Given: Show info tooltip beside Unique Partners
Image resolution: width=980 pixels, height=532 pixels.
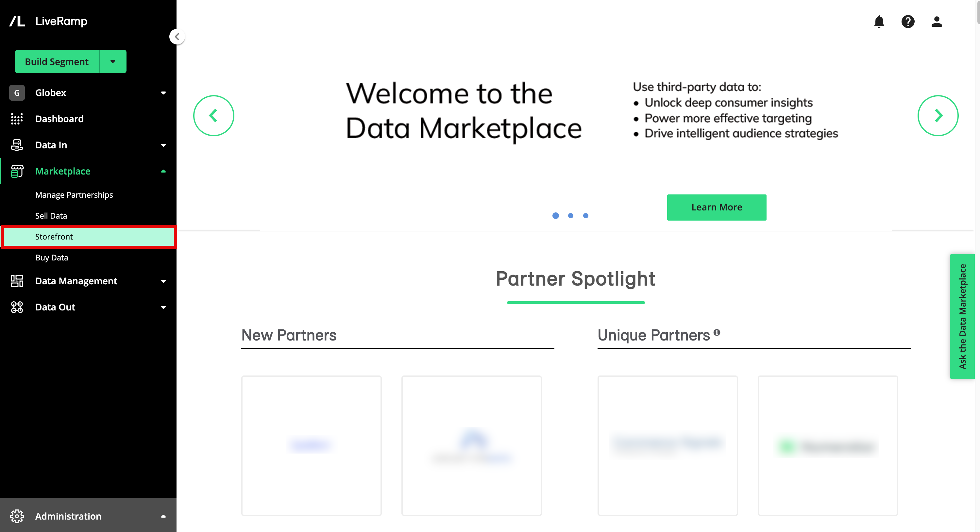Looking at the screenshot, I should [717, 332].
